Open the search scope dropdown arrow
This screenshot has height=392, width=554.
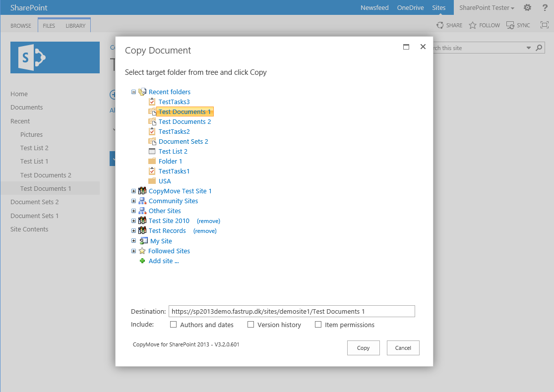tap(529, 48)
